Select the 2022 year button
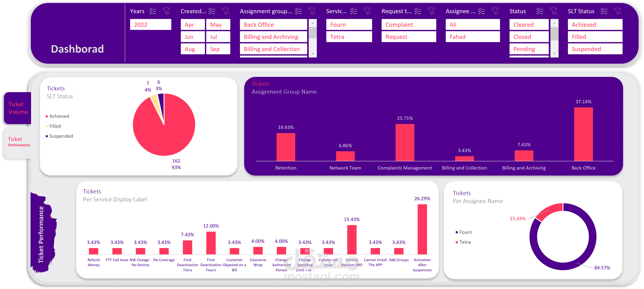The width and height of the screenshot is (644, 289). tap(151, 25)
